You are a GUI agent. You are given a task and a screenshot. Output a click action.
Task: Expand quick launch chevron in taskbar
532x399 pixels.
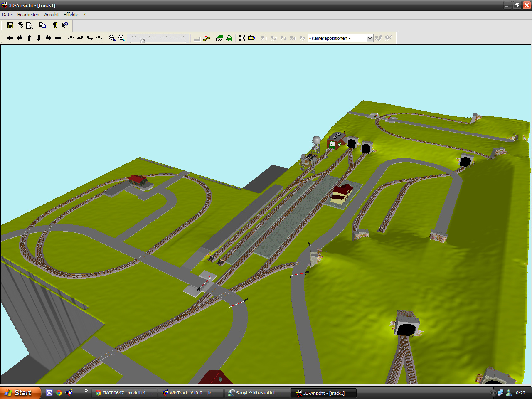coord(86,391)
